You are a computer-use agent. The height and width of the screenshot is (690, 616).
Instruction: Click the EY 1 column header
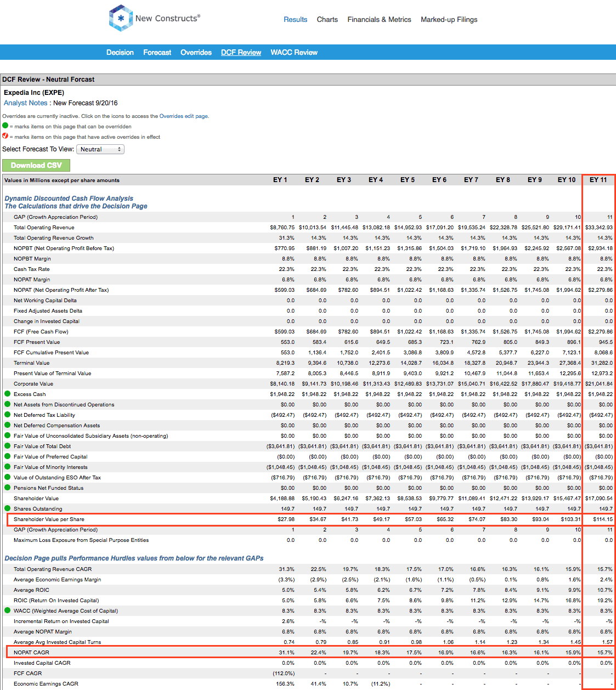coord(280,180)
